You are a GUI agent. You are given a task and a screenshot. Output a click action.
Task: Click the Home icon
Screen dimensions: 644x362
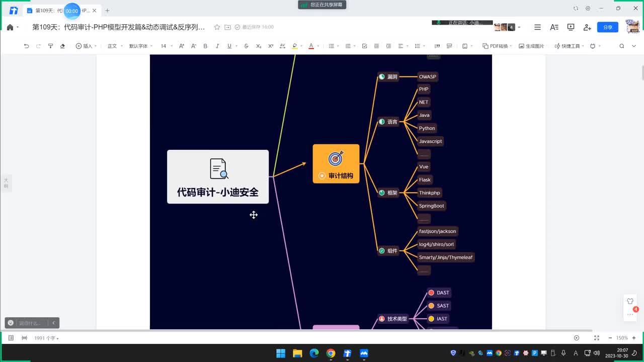click(x=10, y=27)
